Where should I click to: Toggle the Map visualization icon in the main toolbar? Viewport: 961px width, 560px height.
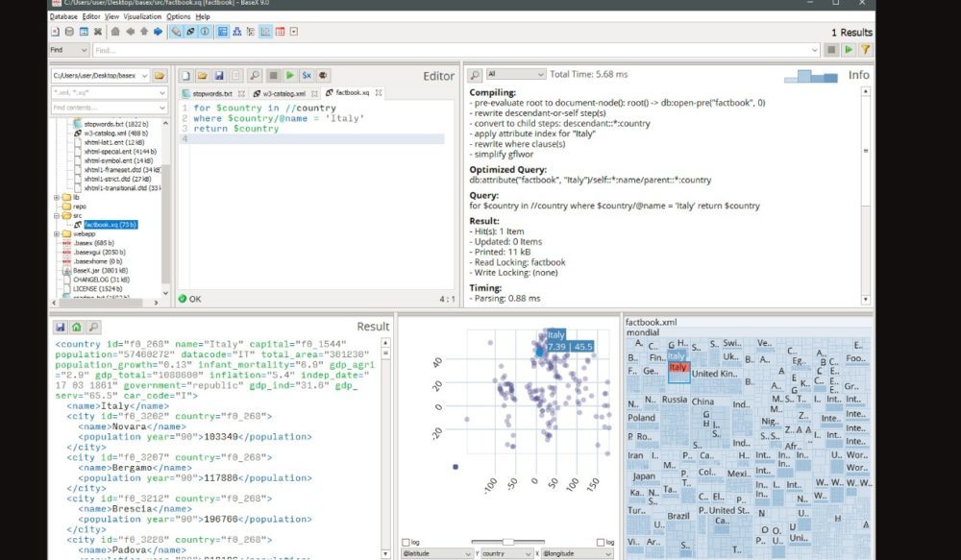point(223,32)
